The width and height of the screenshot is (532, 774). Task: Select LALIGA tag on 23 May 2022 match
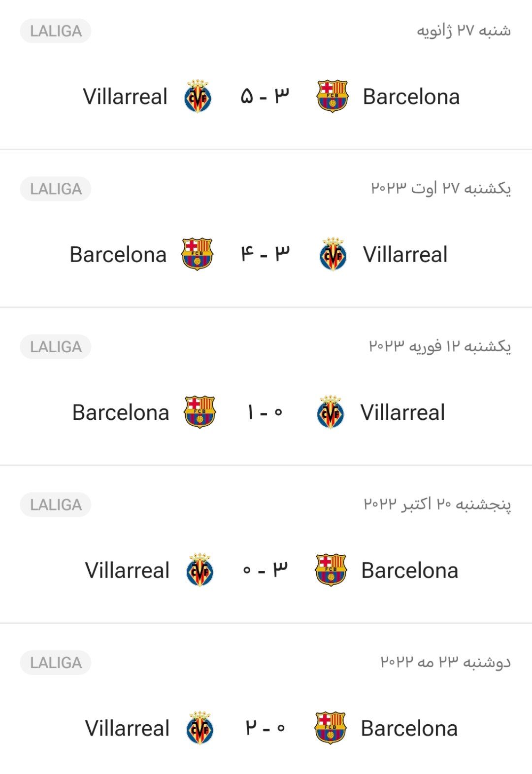(56, 663)
